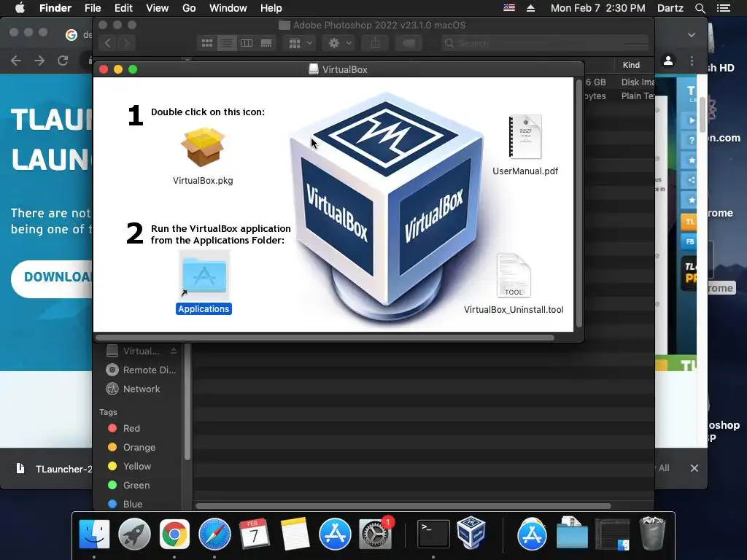Click the share icon on TLauncher sidebar
The image size is (747, 560).
pyautogui.click(x=691, y=179)
